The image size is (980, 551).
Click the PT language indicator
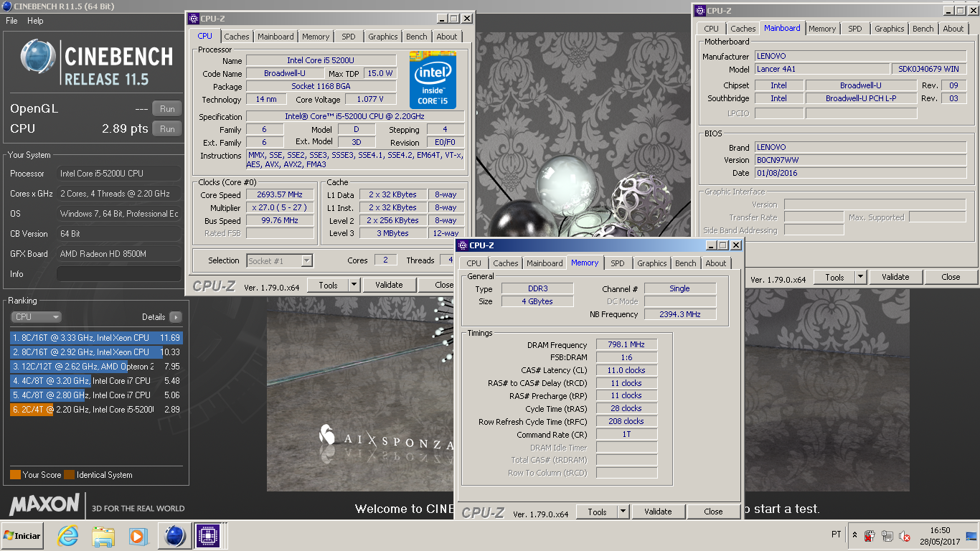[x=836, y=534]
